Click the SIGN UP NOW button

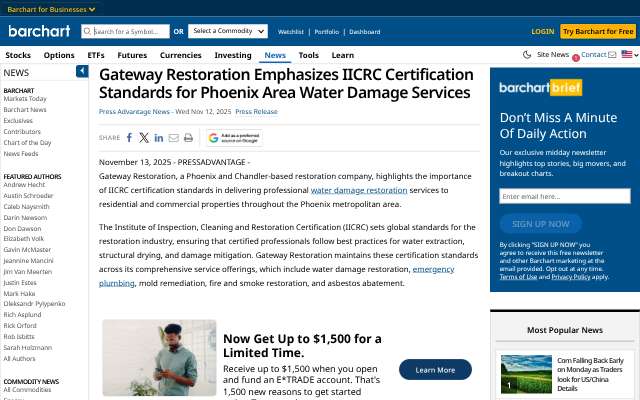tap(540, 224)
